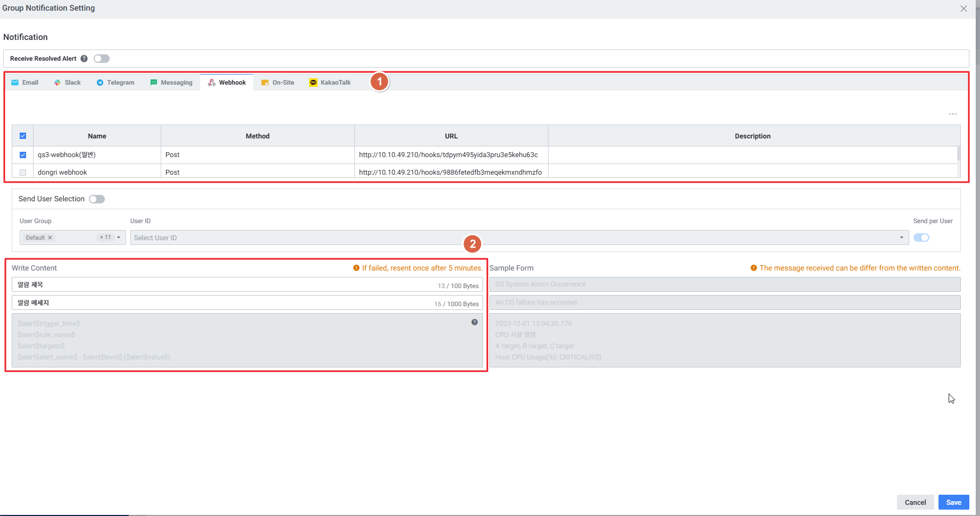This screenshot has width=980, height=516.
Task: Click the alarm title input field
Action: pos(223,285)
